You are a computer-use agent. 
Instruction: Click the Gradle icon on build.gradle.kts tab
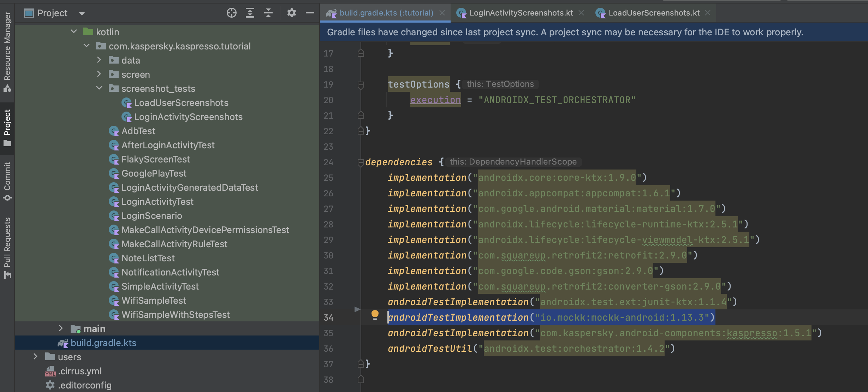click(x=331, y=13)
